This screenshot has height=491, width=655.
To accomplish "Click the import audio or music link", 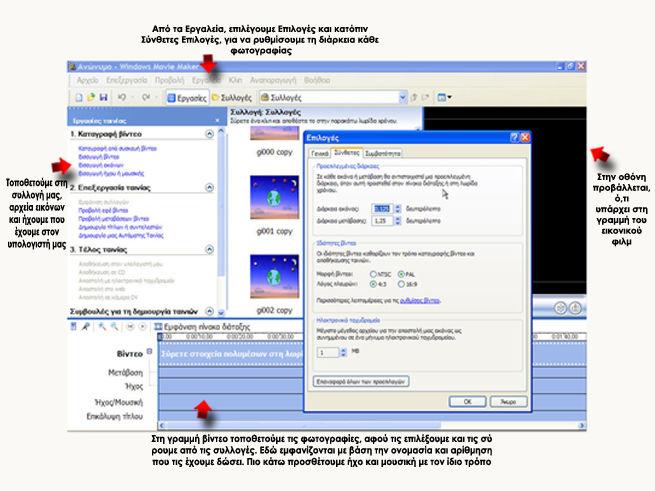I will click(x=111, y=173).
